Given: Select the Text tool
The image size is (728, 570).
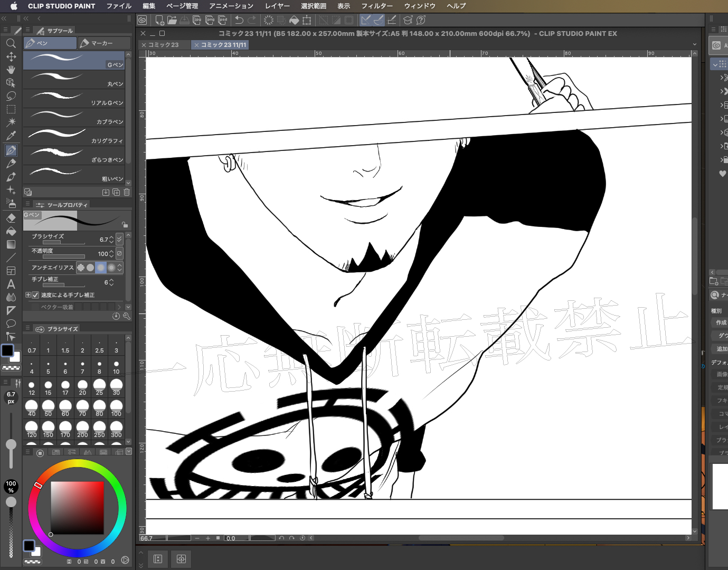Looking at the screenshot, I should point(11,284).
